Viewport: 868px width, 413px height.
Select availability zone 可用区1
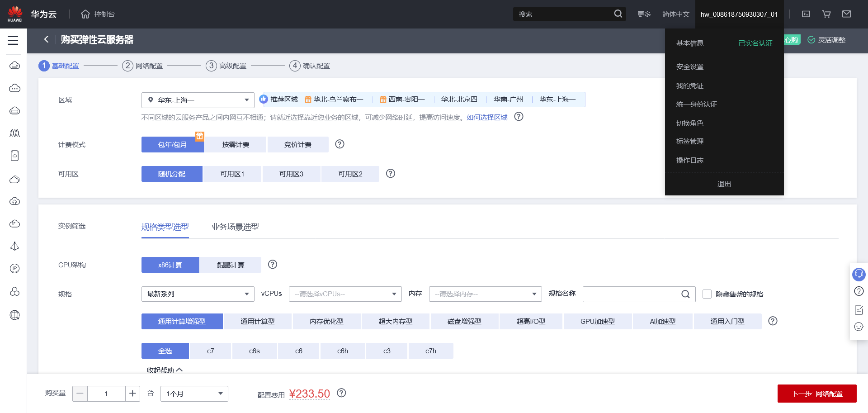pos(232,174)
